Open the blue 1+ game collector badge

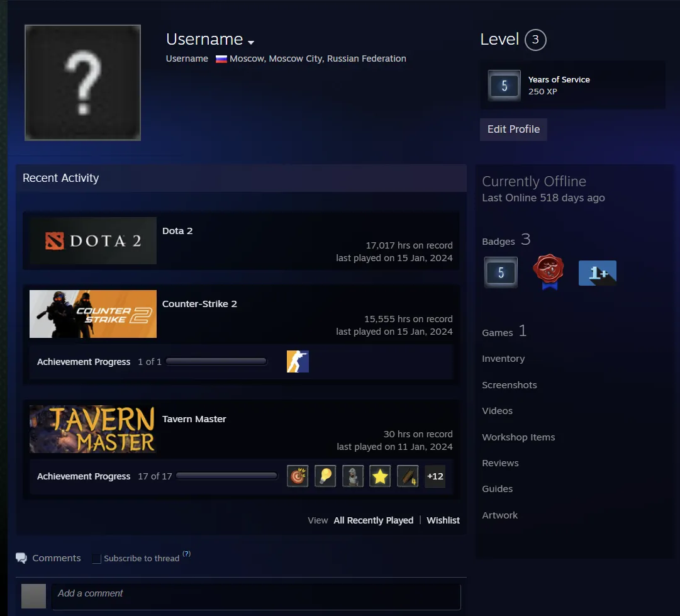tap(597, 273)
